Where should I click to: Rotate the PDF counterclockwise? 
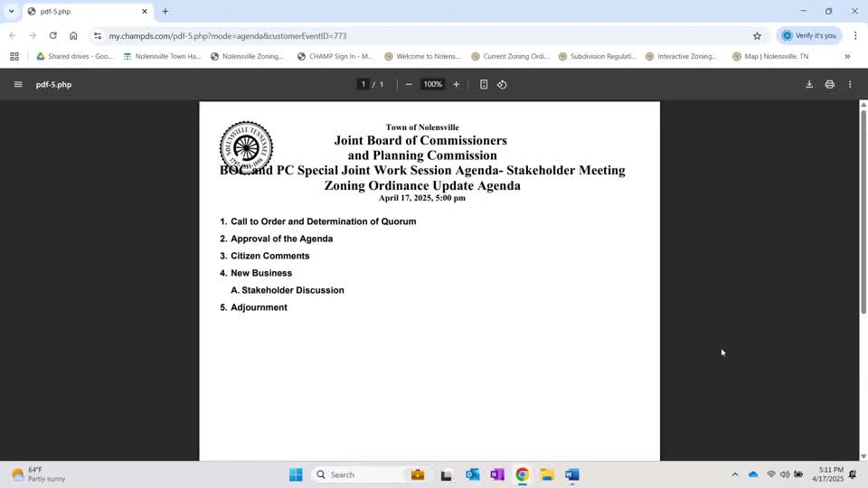point(502,85)
